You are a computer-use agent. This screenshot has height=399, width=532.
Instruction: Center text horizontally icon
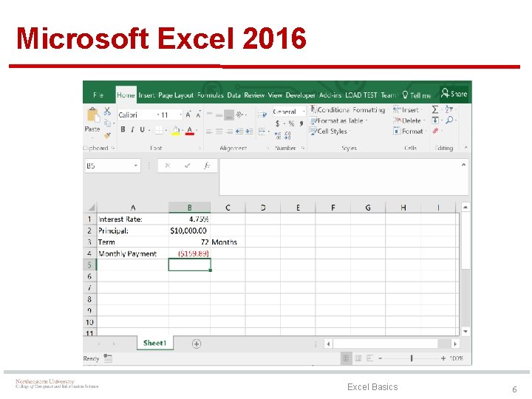click(x=219, y=132)
